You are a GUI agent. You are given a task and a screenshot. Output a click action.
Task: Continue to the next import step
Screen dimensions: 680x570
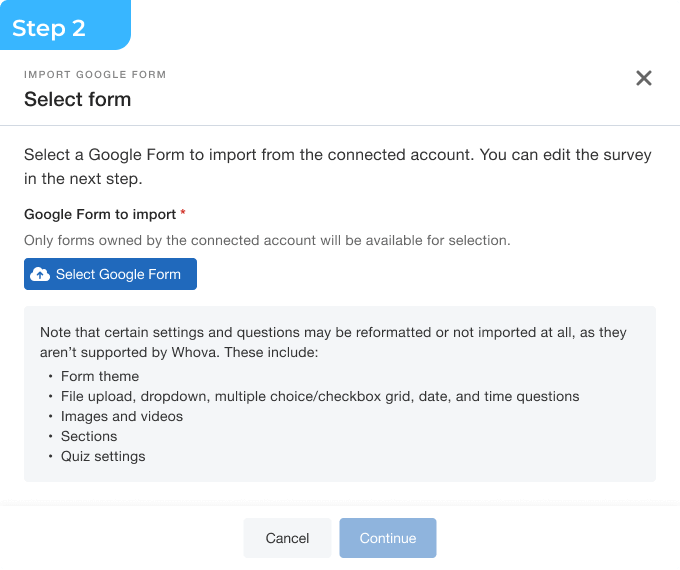click(x=388, y=538)
